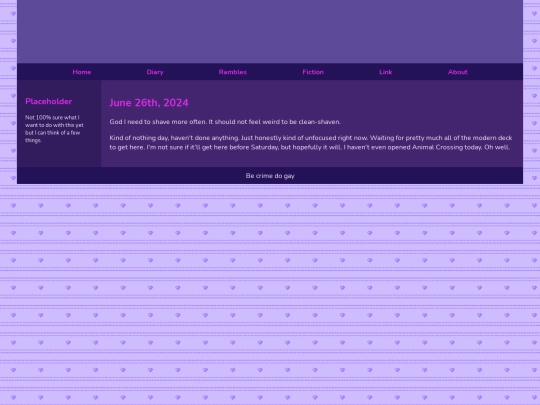Go to the Diary page
Viewport: 540px width, 405px height.
155,72
